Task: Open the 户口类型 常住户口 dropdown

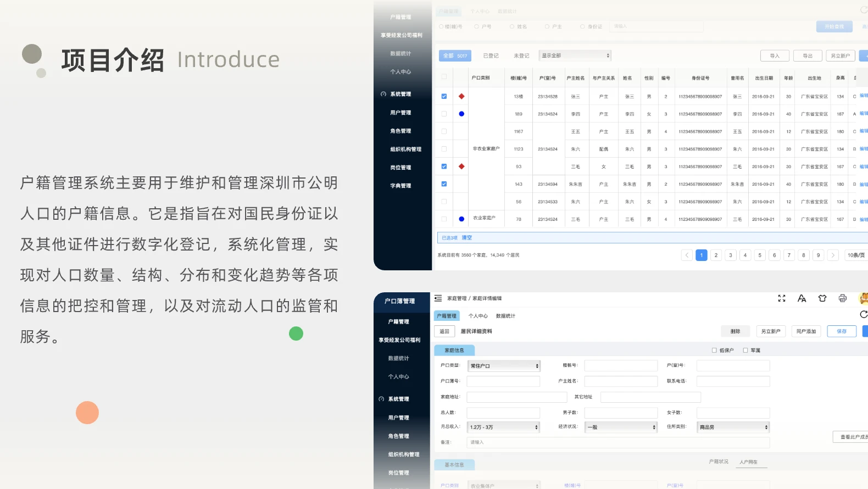Action: coord(504,366)
